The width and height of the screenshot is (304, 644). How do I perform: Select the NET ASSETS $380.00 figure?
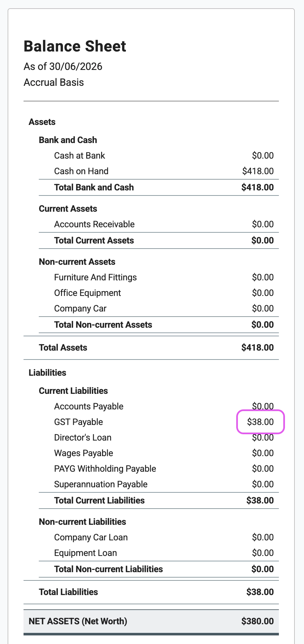[x=258, y=621]
